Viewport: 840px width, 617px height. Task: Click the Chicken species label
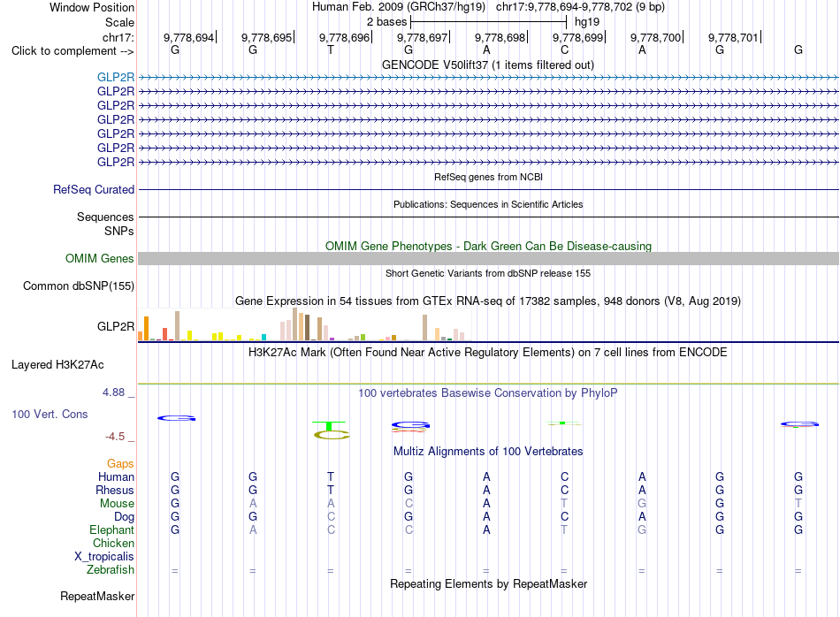coord(113,543)
